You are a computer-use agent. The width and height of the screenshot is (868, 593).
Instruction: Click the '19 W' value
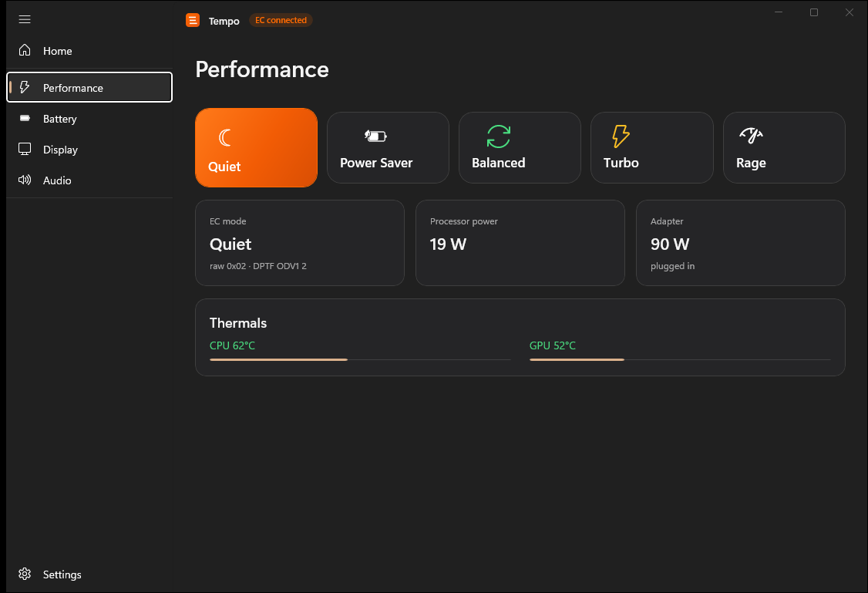click(448, 244)
